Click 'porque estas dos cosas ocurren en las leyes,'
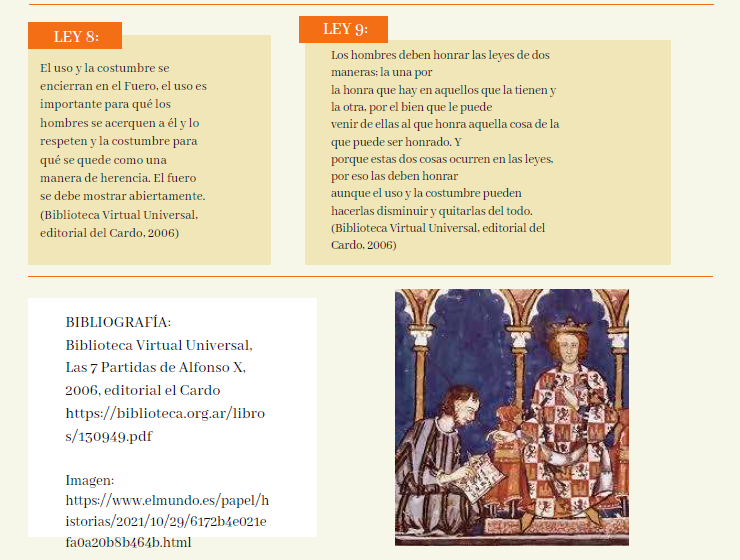The height and width of the screenshot is (560, 740). coord(442,159)
